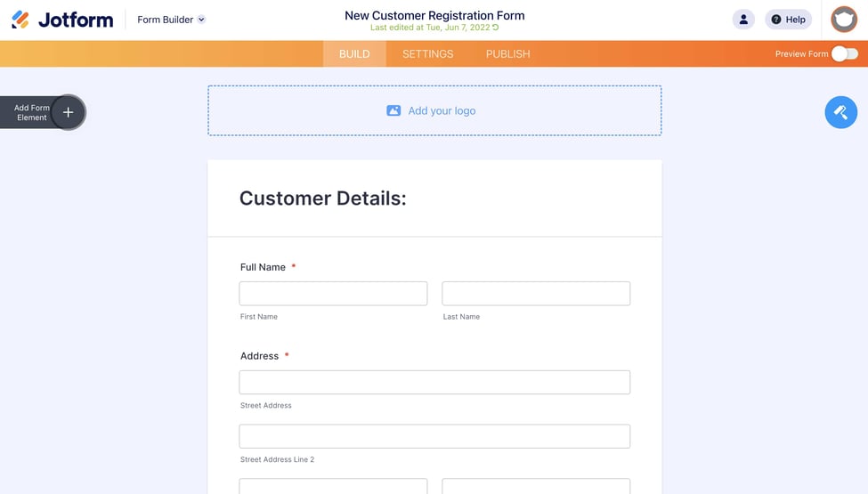The height and width of the screenshot is (494, 868).
Task: Toggle the Preview Form switch
Action: 844,53
